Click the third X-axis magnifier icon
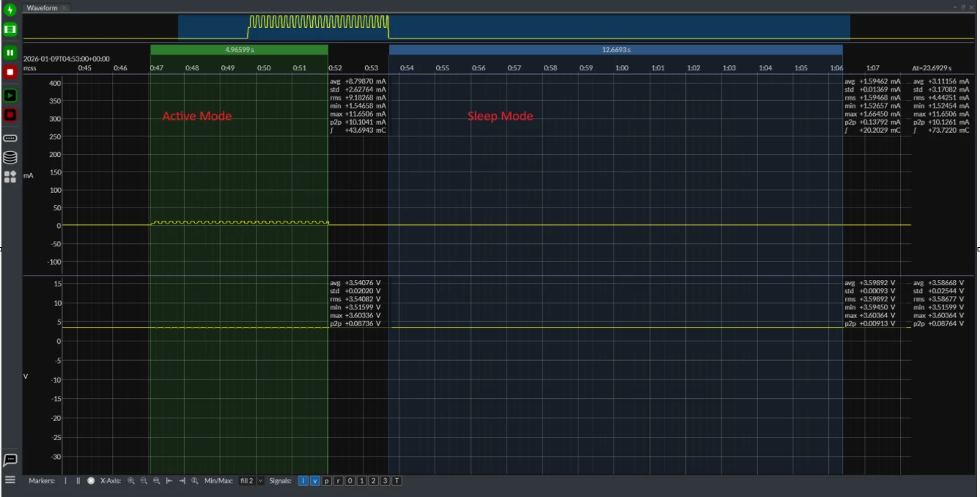 coord(156,481)
